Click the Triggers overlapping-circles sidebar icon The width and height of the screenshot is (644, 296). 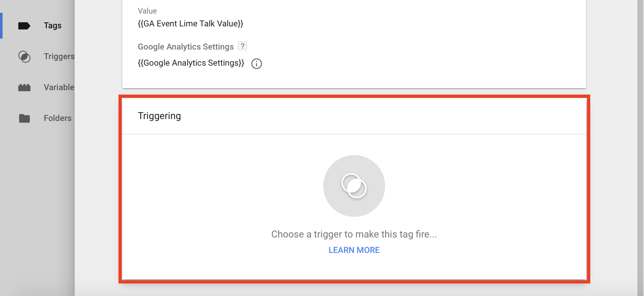click(24, 57)
